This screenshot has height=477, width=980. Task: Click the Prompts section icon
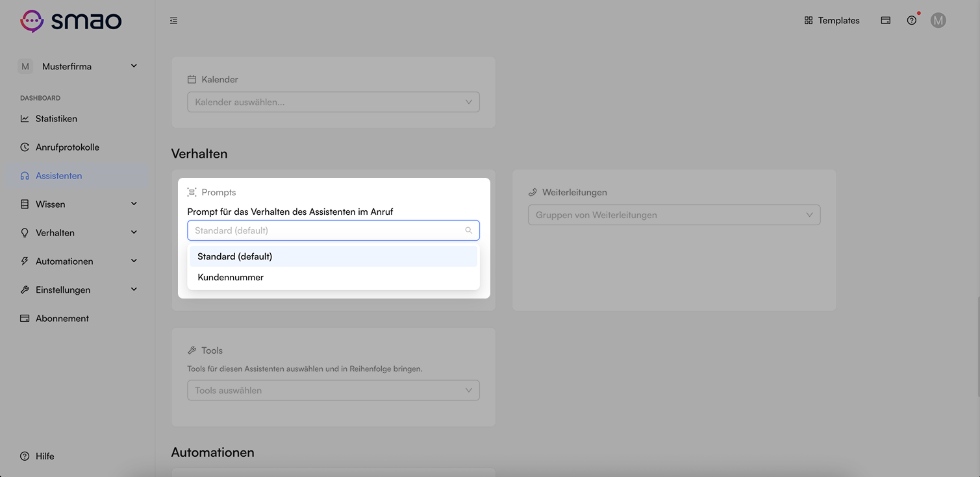click(192, 192)
